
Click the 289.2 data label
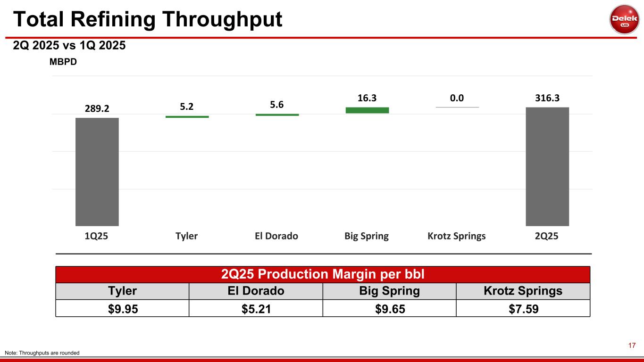point(97,108)
